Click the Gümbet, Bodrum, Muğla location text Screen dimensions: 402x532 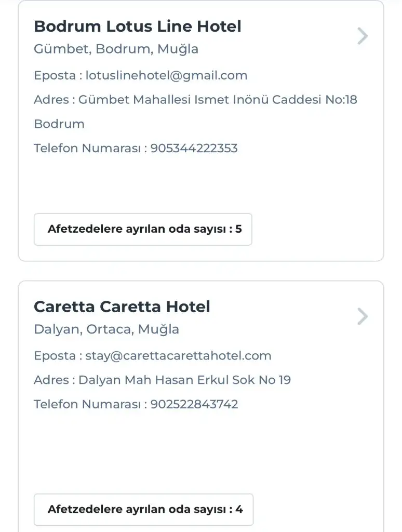(x=116, y=49)
